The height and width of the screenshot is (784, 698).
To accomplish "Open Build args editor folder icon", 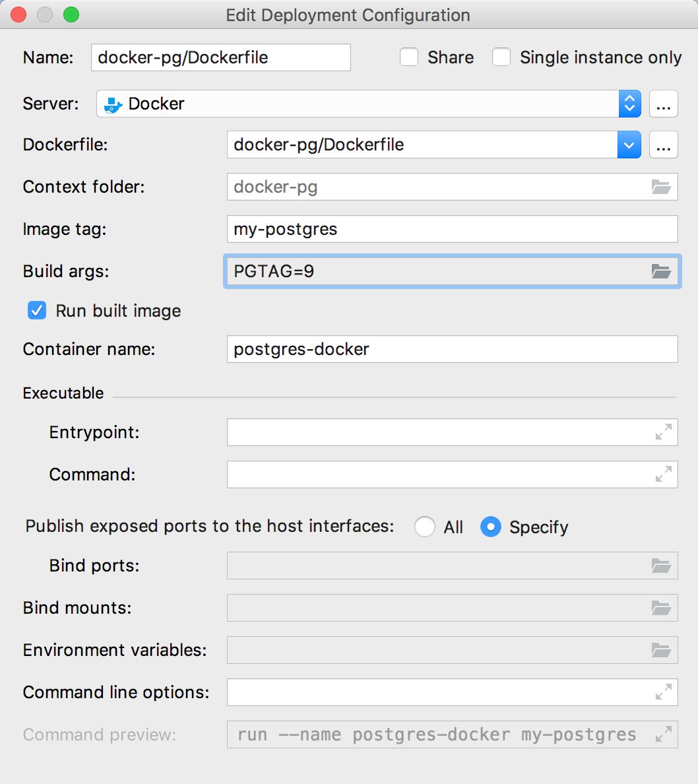I will coord(661,271).
